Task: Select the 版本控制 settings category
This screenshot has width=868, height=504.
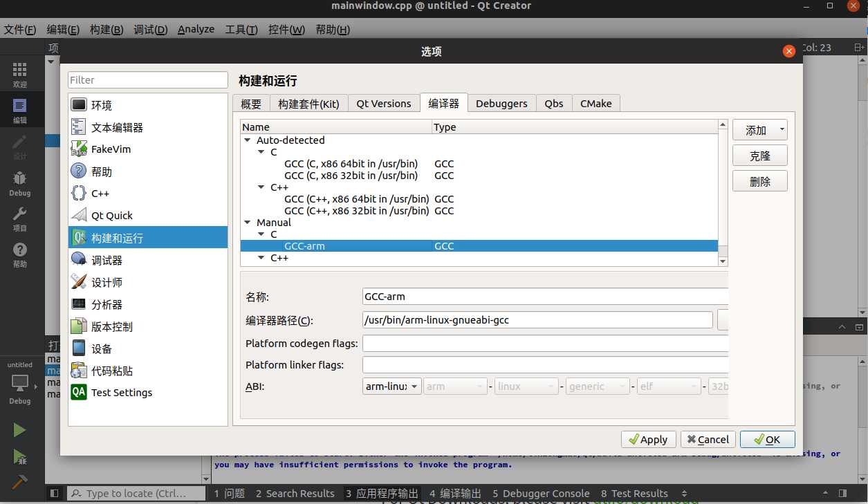Action: [148, 326]
